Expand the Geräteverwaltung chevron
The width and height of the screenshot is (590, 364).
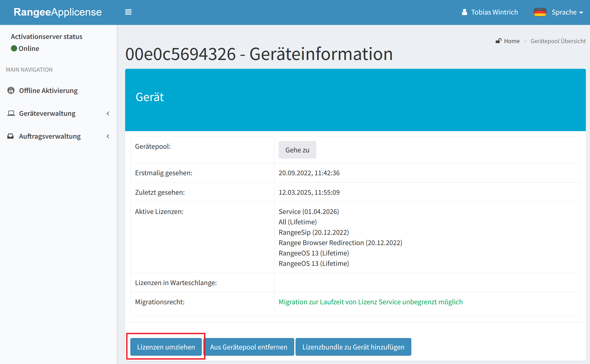108,113
